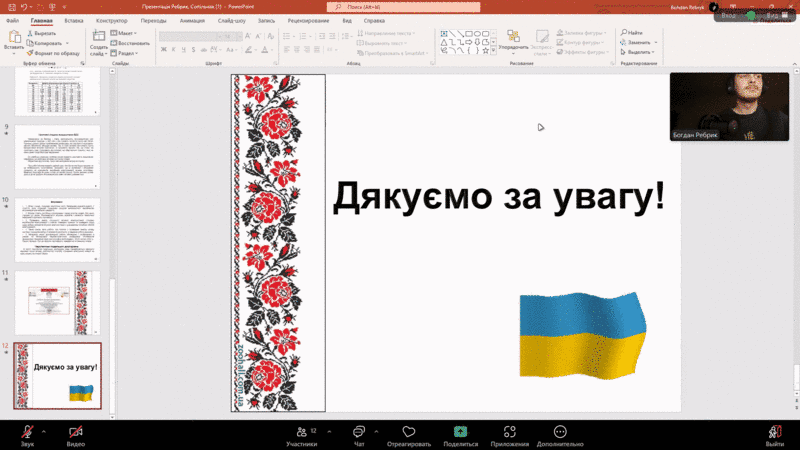Switch to the Вставка ribbon tab

(74, 20)
